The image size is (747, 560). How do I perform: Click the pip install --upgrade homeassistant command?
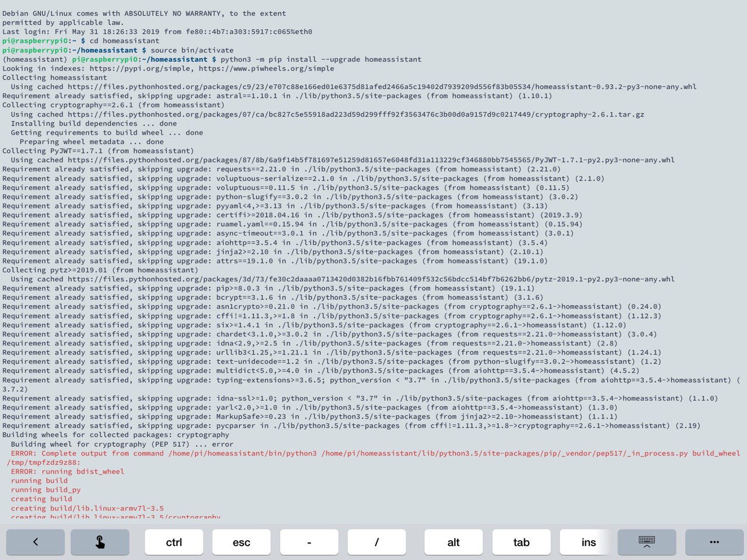coord(321,60)
